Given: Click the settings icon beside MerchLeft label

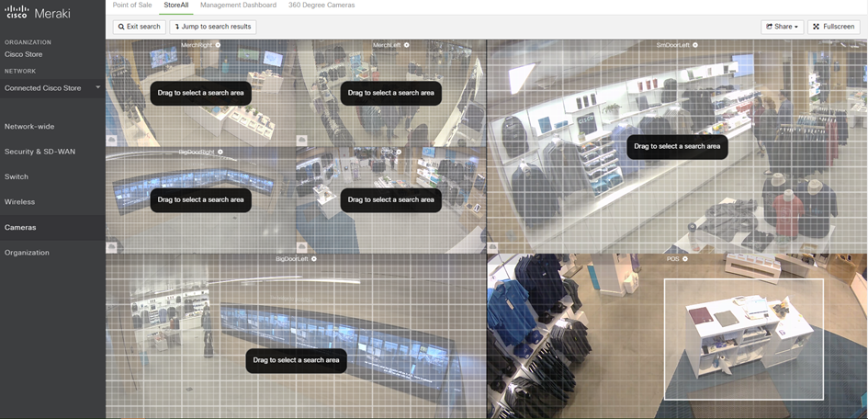Looking at the screenshot, I should pos(409,45).
